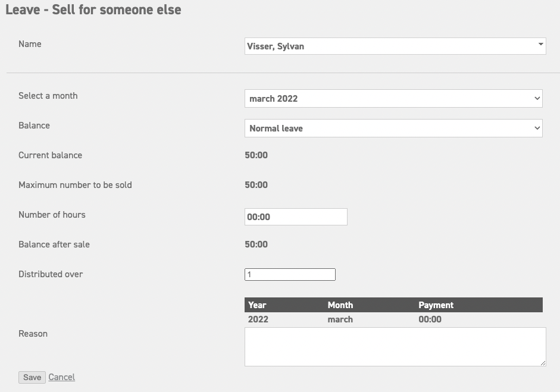Click inside the Number of hours field

[296, 217]
